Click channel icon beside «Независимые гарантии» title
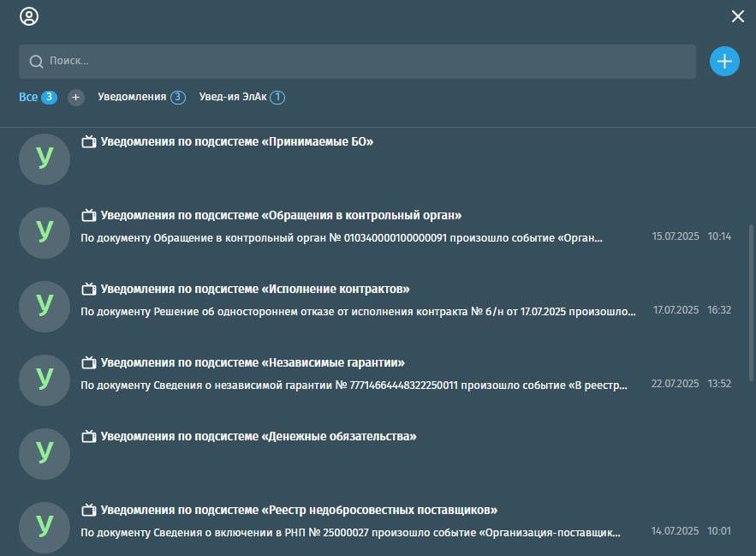The image size is (756, 556). [x=88, y=362]
